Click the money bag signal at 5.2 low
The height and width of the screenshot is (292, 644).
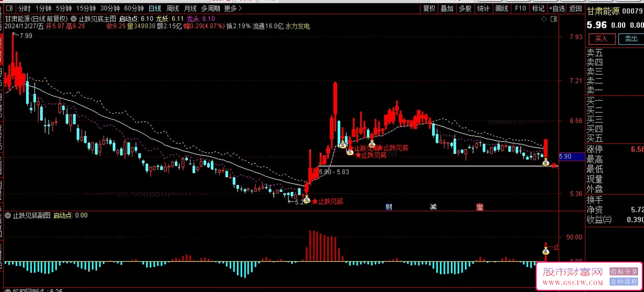pos(307,200)
